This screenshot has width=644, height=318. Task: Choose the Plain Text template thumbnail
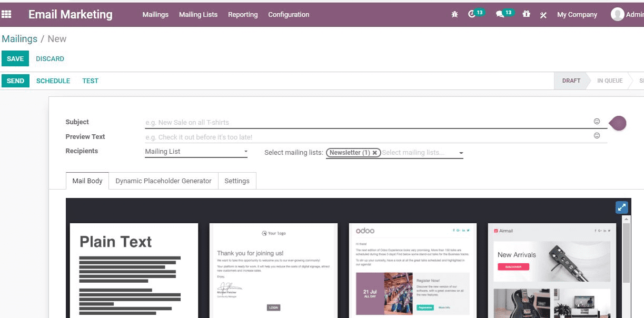point(134,271)
